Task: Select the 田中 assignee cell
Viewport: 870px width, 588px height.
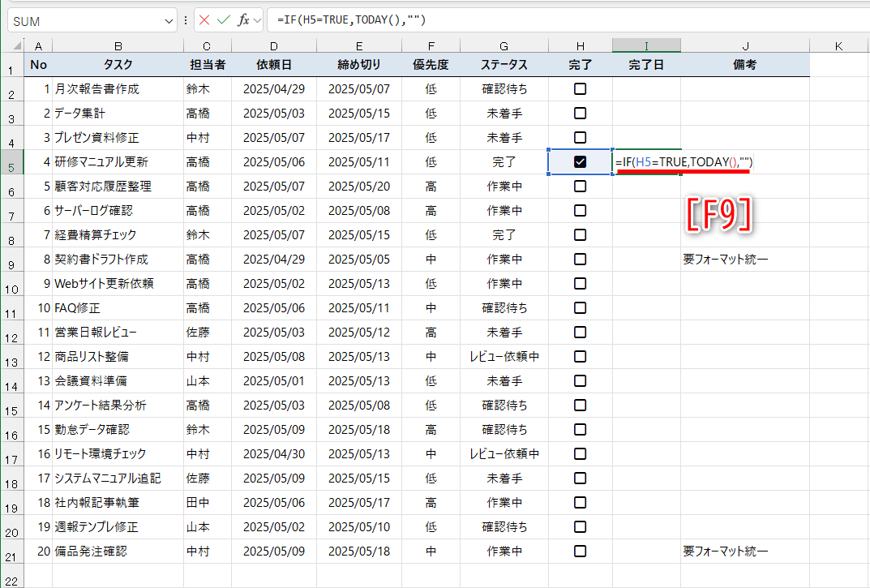Action: [x=208, y=503]
